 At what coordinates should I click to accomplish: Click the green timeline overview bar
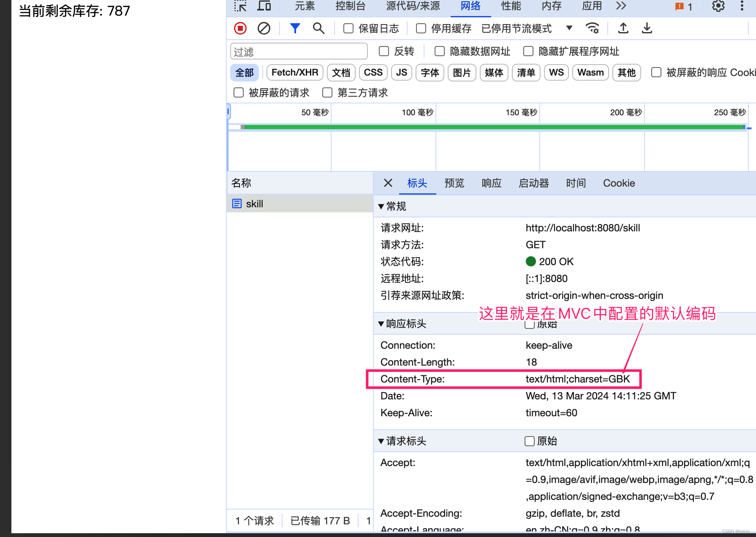[494, 127]
